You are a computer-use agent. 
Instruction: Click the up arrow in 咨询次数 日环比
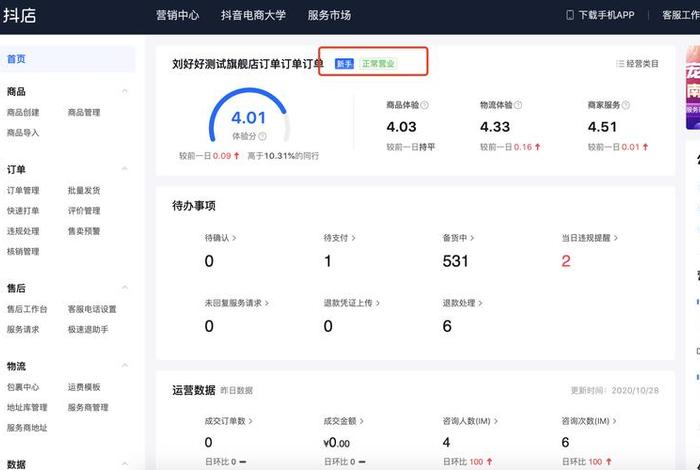tap(608, 462)
